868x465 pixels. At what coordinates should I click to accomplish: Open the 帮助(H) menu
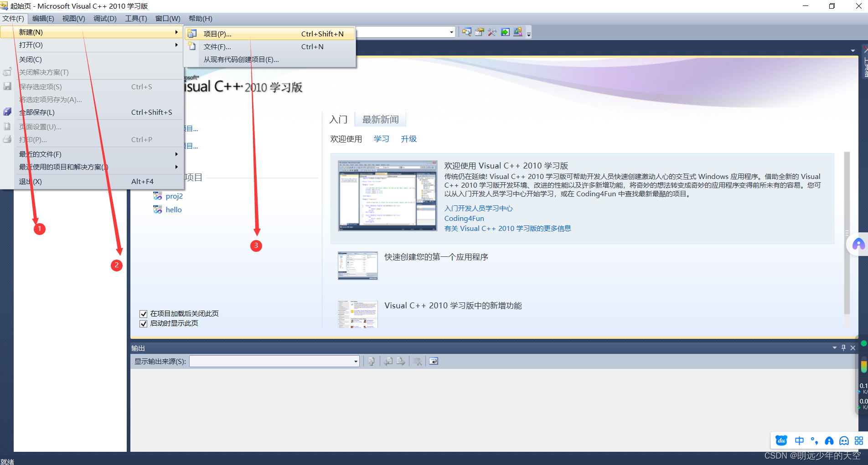click(200, 18)
